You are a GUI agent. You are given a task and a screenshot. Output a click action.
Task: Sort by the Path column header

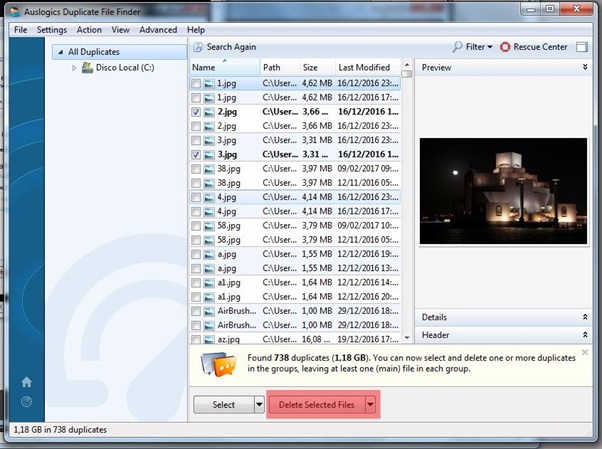coord(280,67)
